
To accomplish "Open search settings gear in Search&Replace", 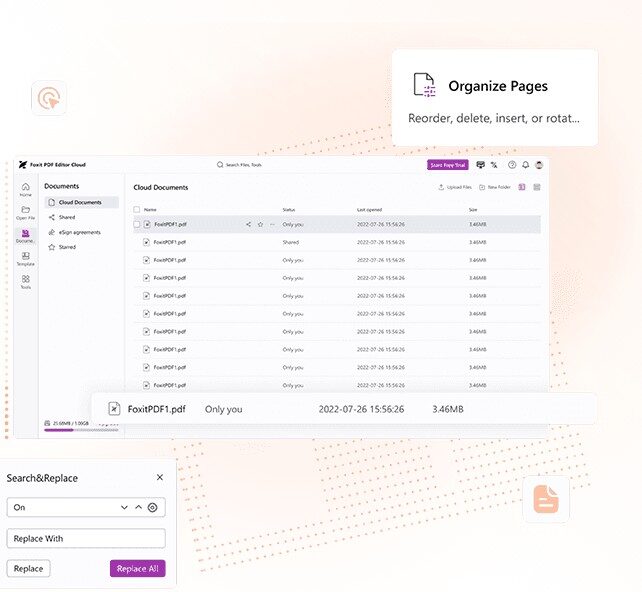I will pos(152,508).
